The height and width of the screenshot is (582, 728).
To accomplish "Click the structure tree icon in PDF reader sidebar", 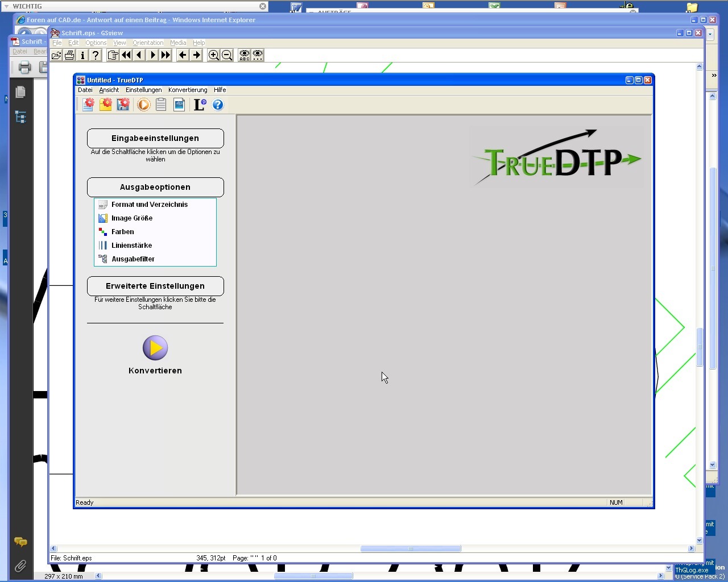I will click(x=20, y=117).
